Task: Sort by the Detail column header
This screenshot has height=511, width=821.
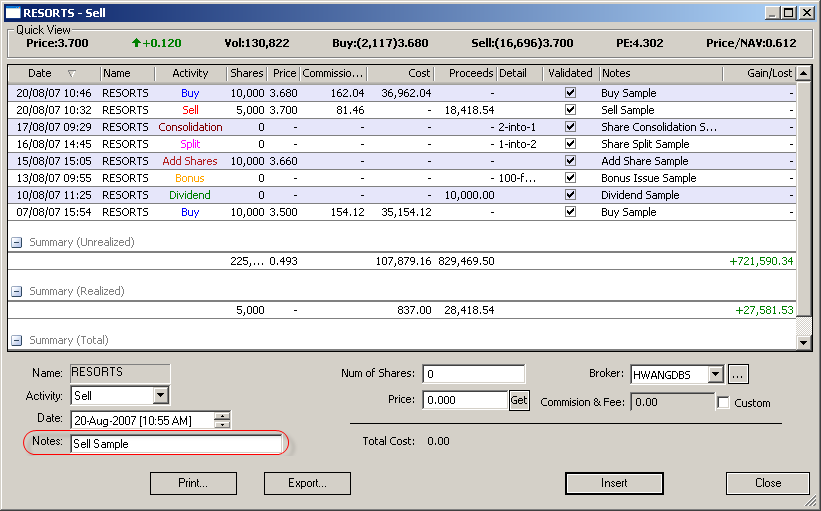Action: (x=519, y=73)
